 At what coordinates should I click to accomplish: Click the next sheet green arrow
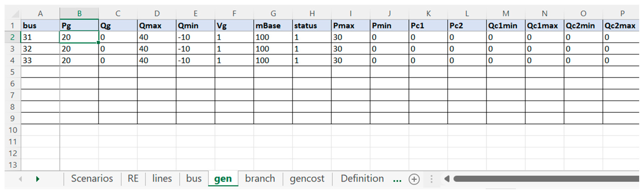[37, 179]
